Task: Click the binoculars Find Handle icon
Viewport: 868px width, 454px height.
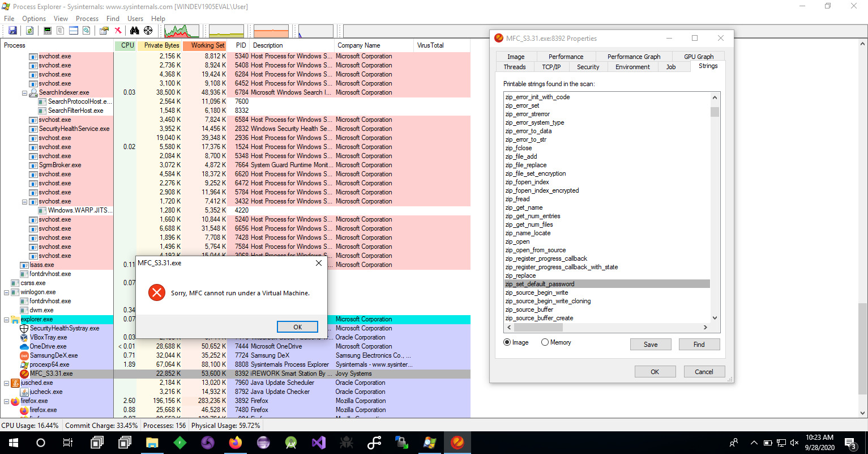Action: [135, 31]
